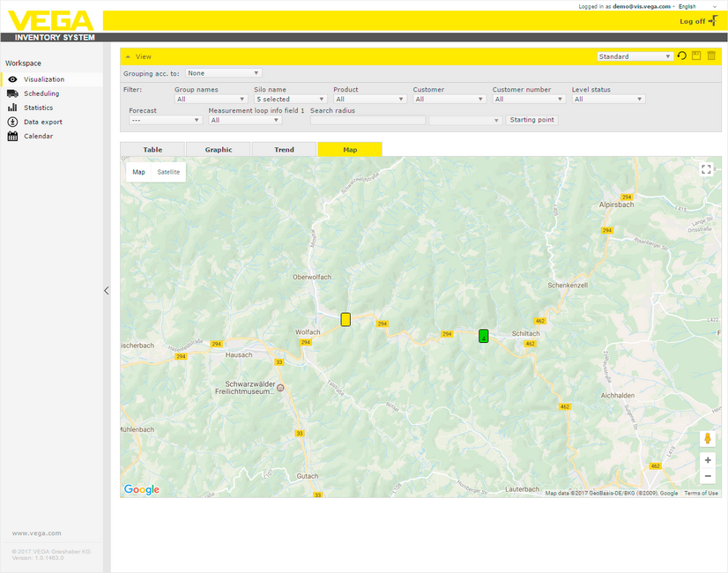Click the reset view refresh icon
728x573 pixels.
[x=681, y=56]
